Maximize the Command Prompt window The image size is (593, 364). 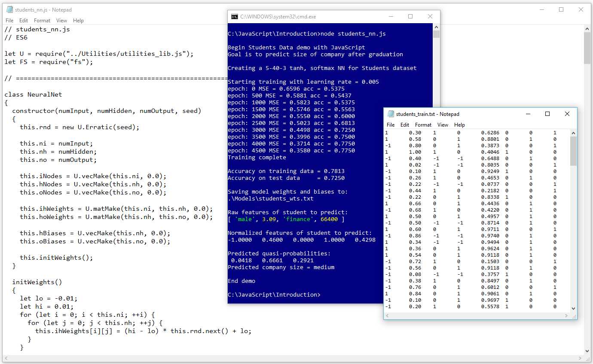[x=410, y=16]
